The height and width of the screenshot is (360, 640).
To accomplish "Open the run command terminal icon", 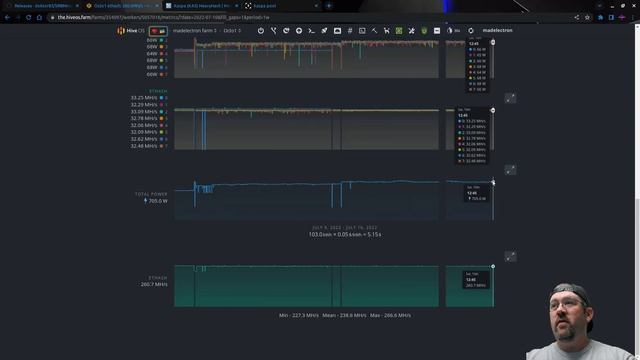I will (311, 31).
